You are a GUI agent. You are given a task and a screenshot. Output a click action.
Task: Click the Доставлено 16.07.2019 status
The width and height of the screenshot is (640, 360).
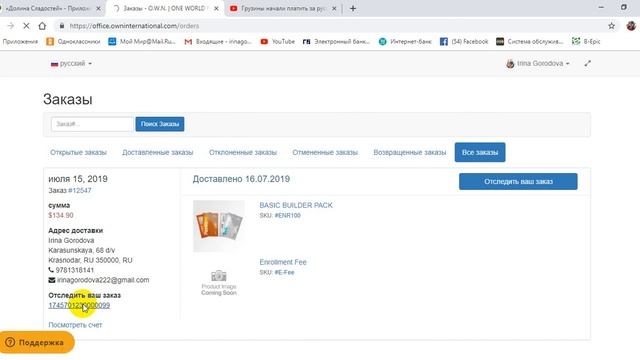pos(241,179)
